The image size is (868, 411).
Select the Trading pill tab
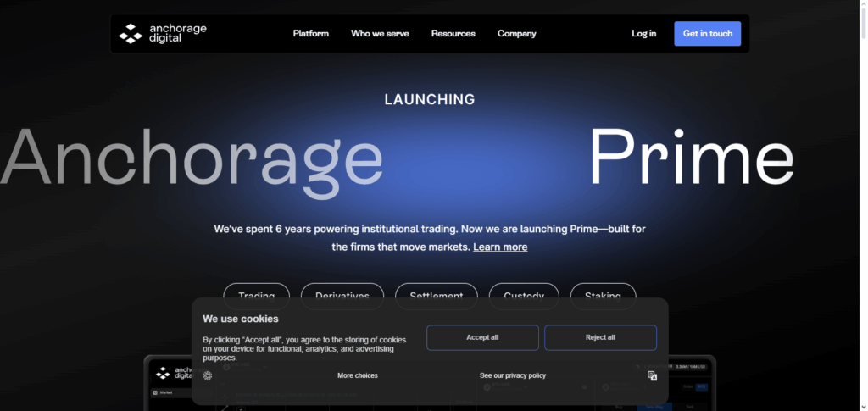pyautogui.click(x=256, y=292)
